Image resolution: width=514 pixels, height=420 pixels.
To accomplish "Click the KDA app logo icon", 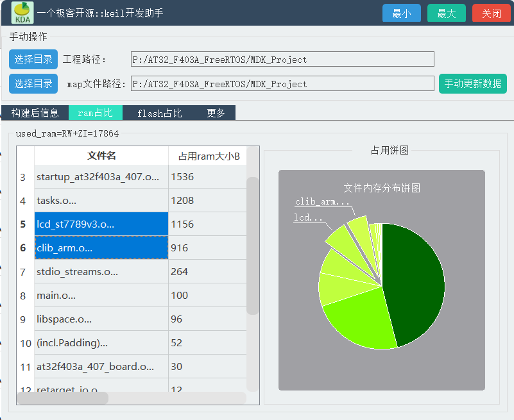I will (22, 13).
